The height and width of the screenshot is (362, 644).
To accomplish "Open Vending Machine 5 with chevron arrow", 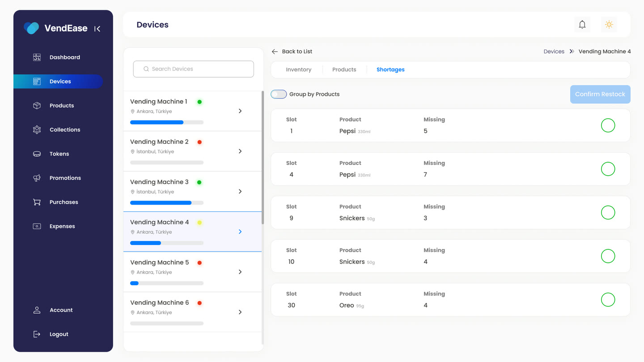I will (x=240, y=272).
